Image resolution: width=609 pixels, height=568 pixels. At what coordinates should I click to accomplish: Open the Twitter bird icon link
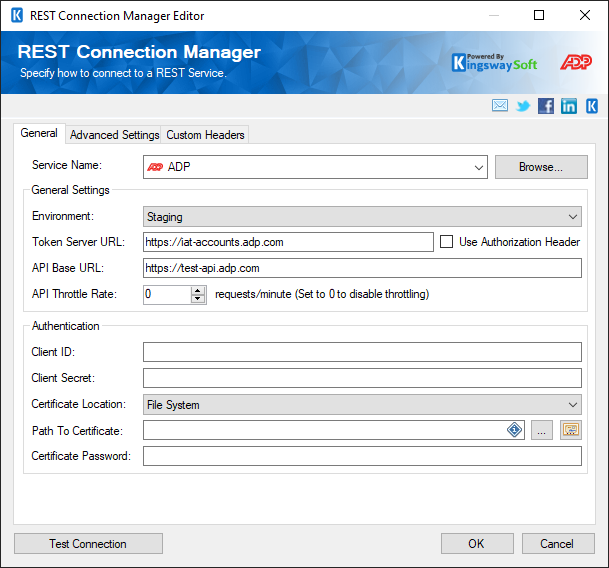point(523,106)
